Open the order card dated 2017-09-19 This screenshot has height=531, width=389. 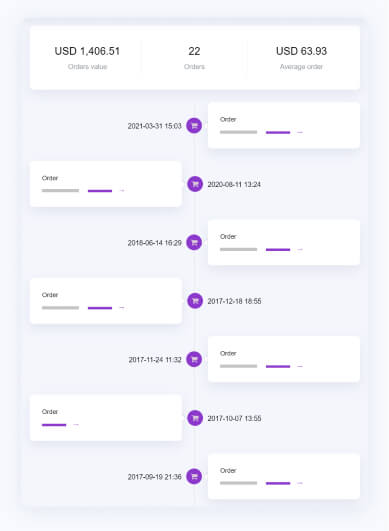(x=284, y=476)
